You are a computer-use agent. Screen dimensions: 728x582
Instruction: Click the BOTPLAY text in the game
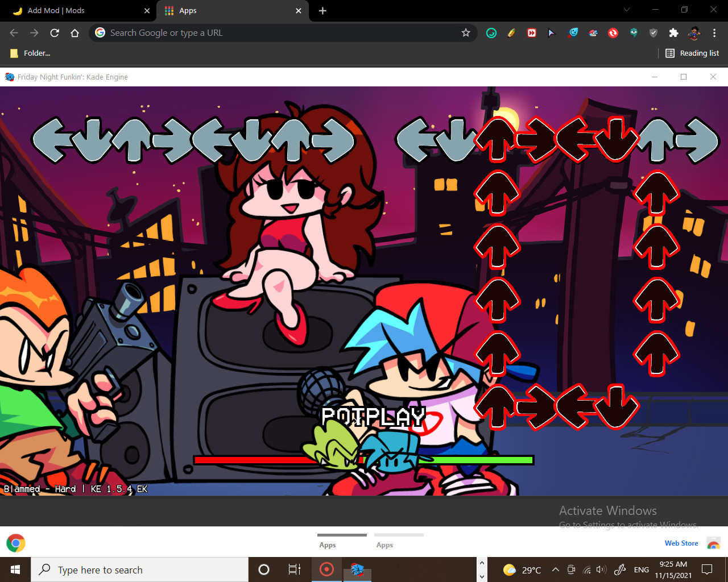(373, 417)
